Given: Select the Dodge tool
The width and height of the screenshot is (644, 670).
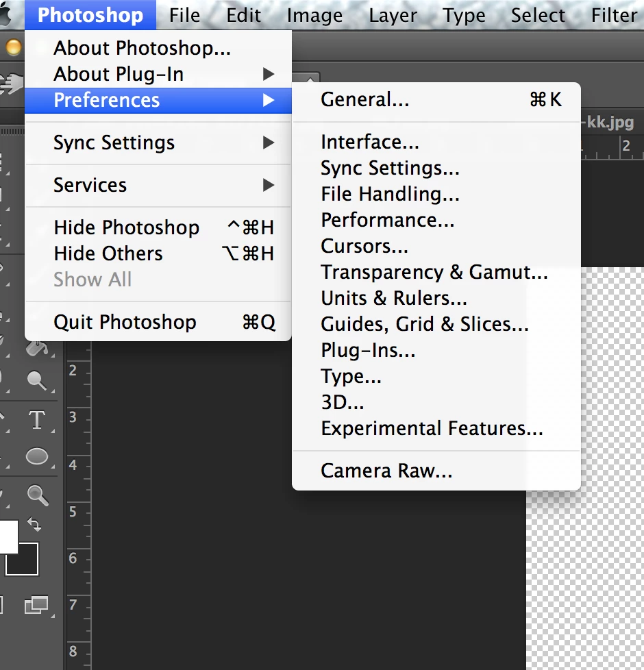Looking at the screenshot, I should [x=37, y=380].
